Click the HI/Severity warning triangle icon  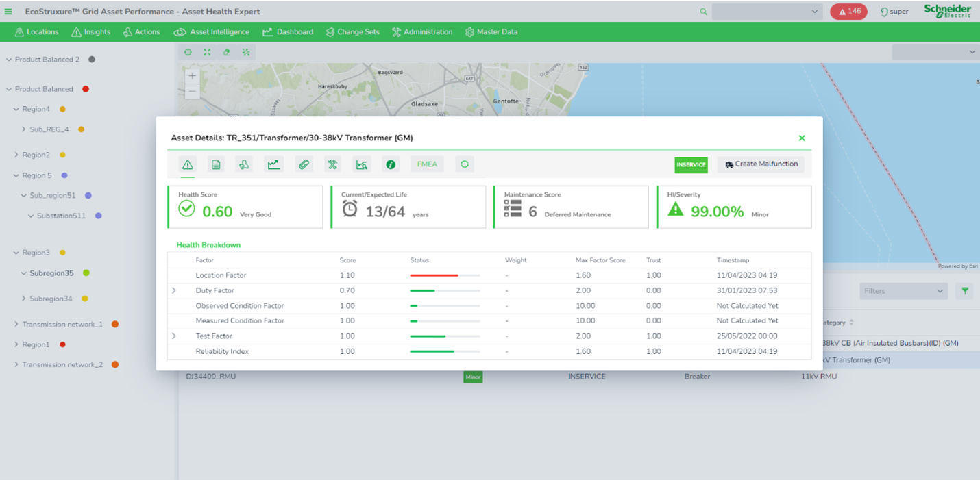(676, 210)
